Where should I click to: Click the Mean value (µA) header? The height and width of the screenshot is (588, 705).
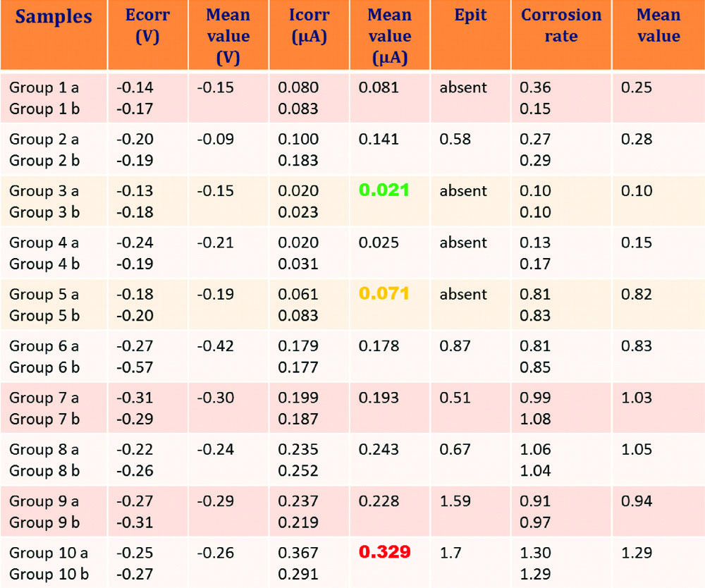pyautogui.click(x=389, y=36)
